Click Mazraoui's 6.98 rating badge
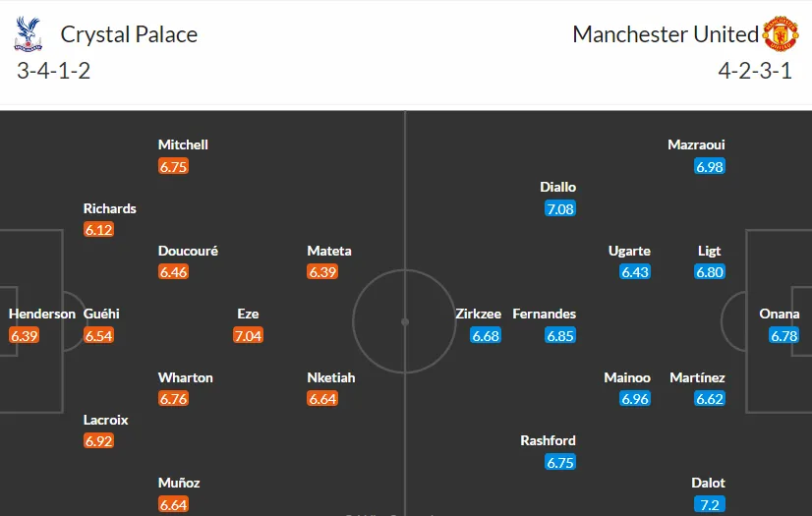The width and height of the screenshot is (812, 516). (x=710, y=167)
